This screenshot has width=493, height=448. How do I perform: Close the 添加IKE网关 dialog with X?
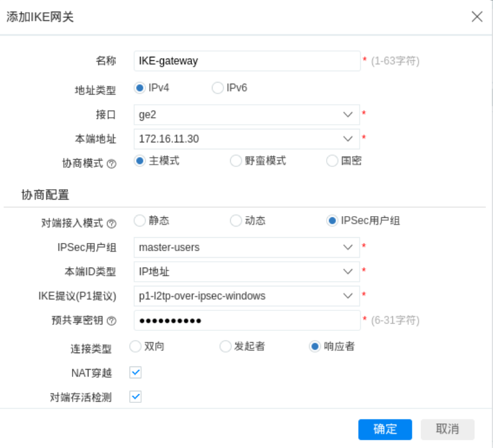tap(477, 16)
